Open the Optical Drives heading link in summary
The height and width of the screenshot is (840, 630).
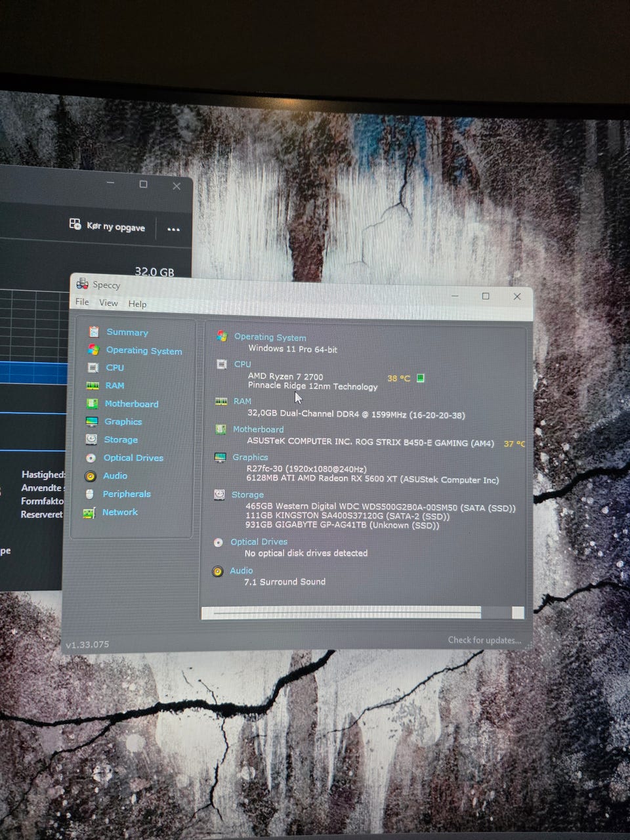click(x=259, y=542)
